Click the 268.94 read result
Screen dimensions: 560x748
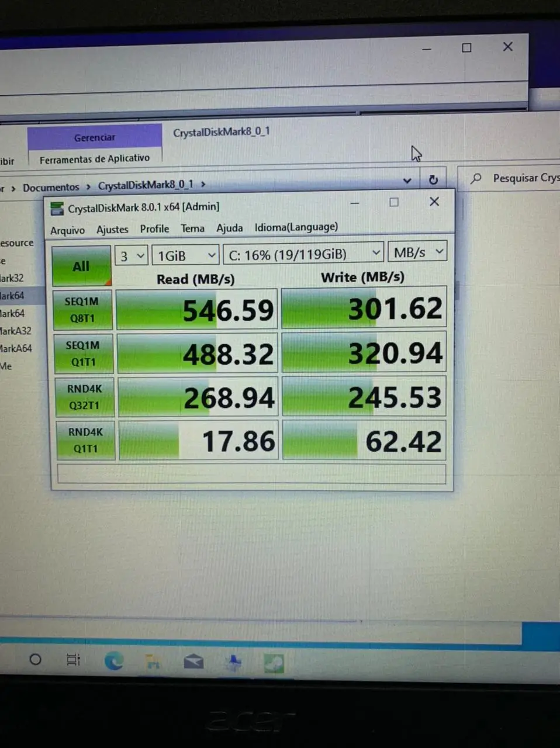(x=198, y=397)
